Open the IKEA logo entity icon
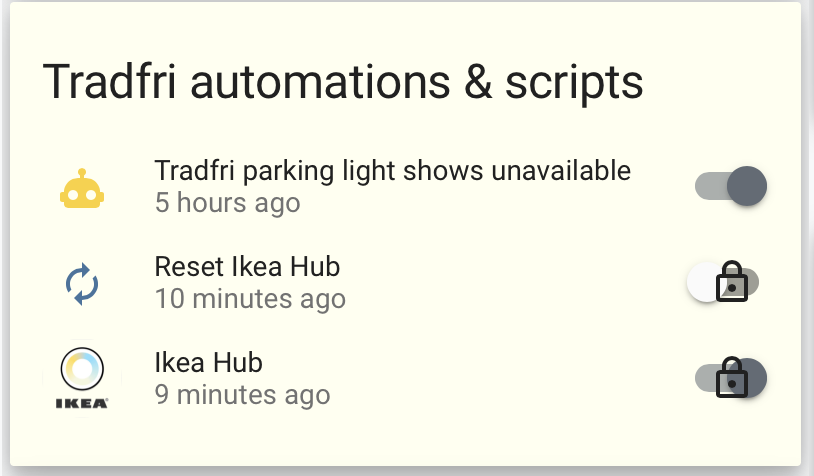814x476 pixels. 82,379
